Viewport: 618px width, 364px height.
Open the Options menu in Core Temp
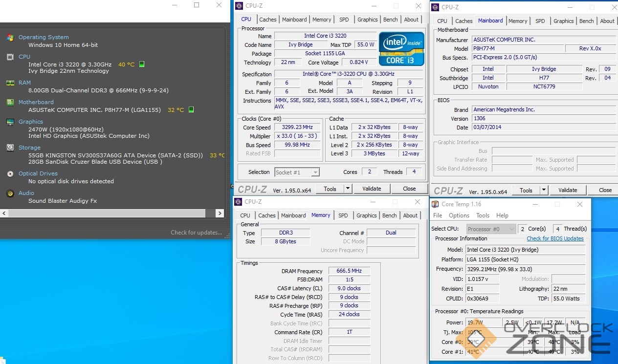point(459,215)
